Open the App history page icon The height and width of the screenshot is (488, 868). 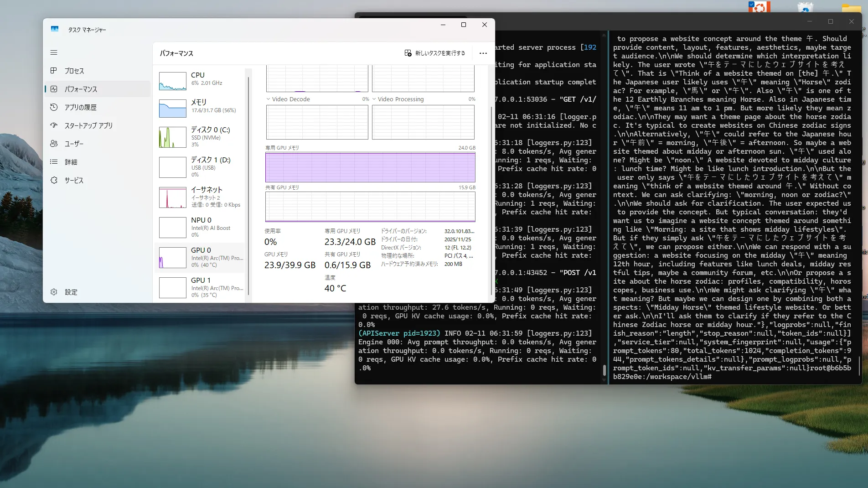pos(54,107)
